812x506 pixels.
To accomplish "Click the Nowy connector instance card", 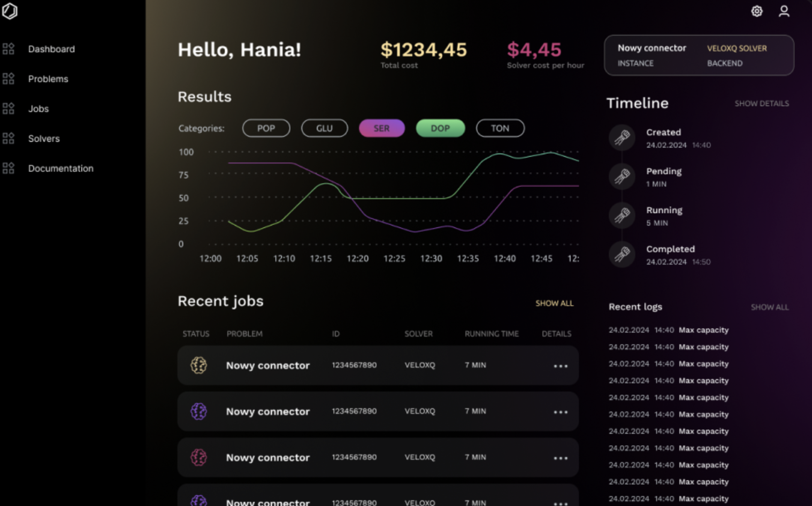I will pos(699,55).
